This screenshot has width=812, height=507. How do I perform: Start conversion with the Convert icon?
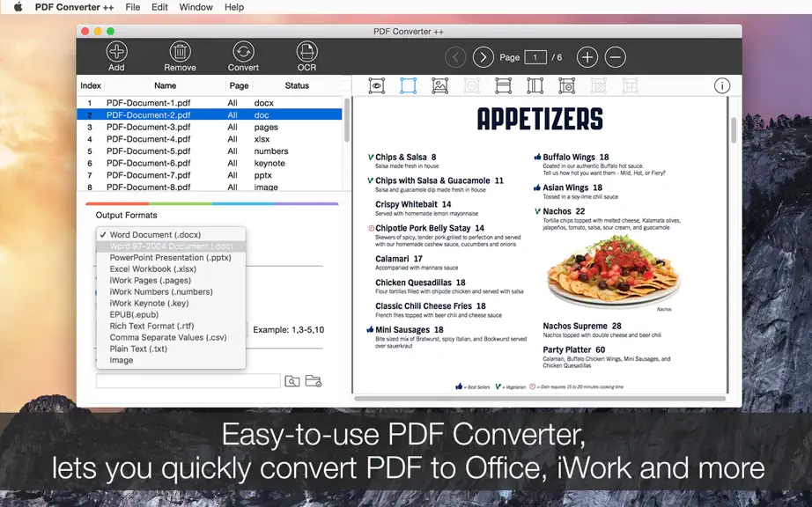point(243,52)
